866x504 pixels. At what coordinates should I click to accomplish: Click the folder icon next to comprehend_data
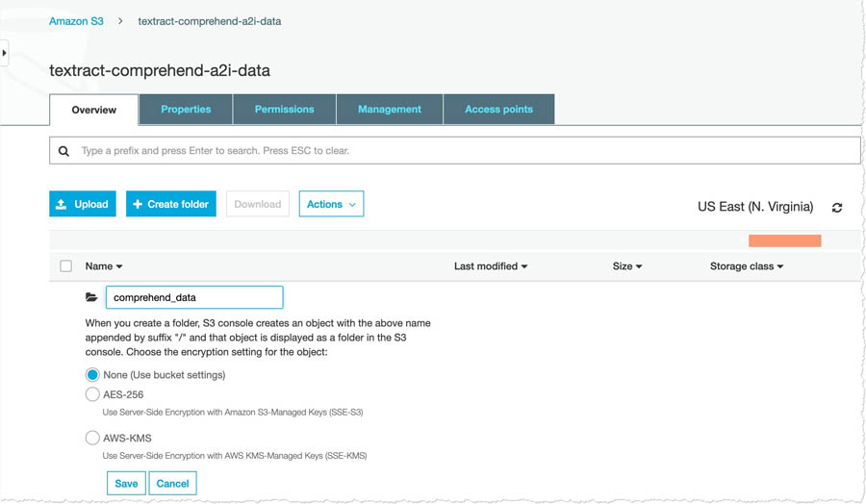[x=91, y=297]
